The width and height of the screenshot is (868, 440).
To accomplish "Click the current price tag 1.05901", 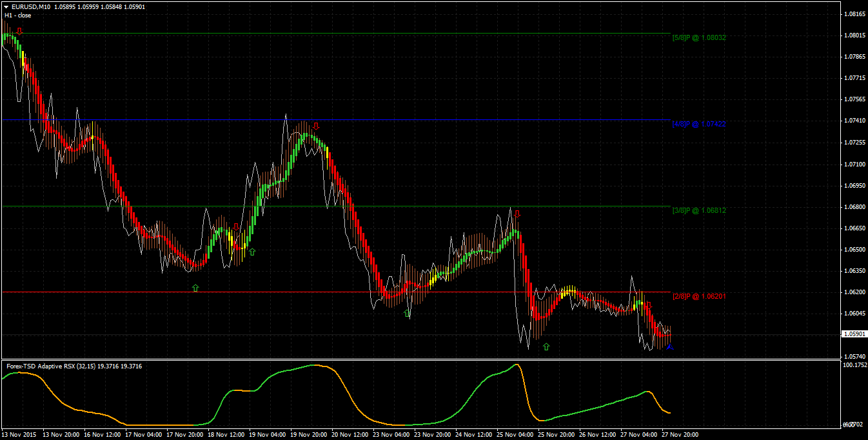I will (x=854, y=334).
